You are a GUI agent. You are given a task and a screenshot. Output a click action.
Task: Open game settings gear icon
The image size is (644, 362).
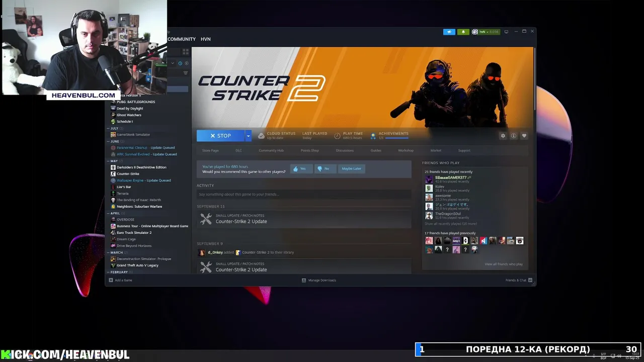[x=503, y=136]
